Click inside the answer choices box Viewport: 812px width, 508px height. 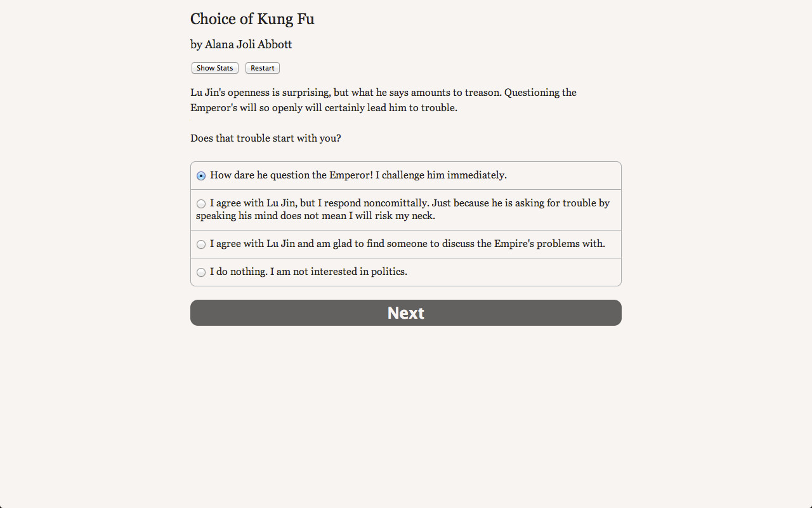point(405,224)
